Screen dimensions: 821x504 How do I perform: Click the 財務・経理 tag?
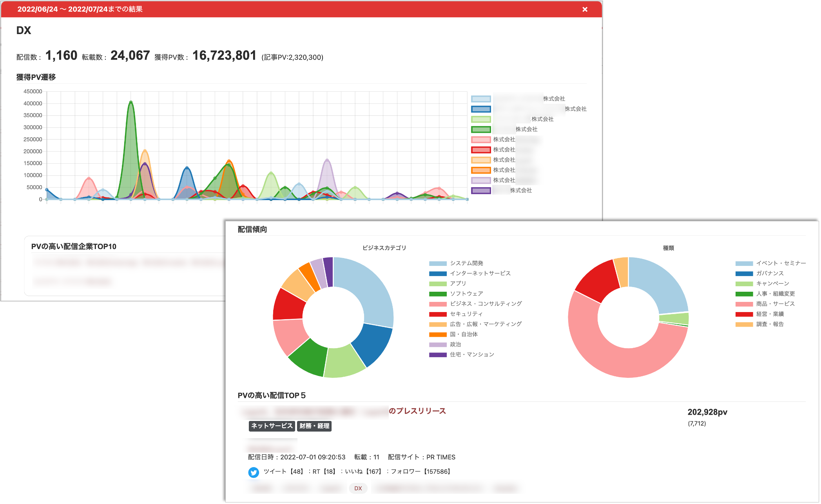coord(314,426)
